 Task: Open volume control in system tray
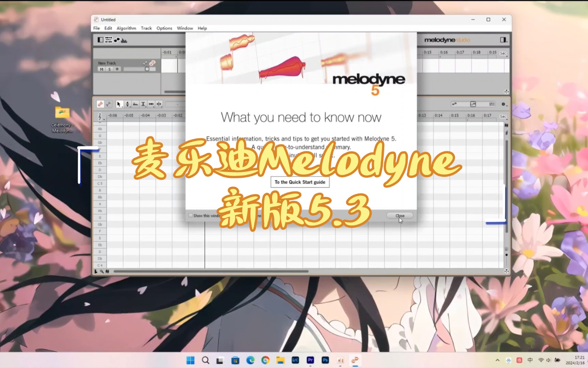(x=549, y=360)
